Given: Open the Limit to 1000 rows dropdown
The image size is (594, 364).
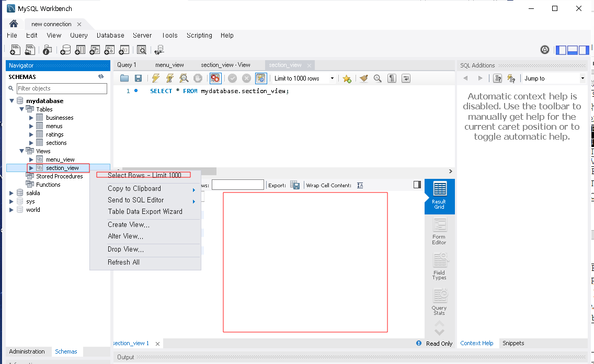Looking at the screenshot, I should [332, 78].
